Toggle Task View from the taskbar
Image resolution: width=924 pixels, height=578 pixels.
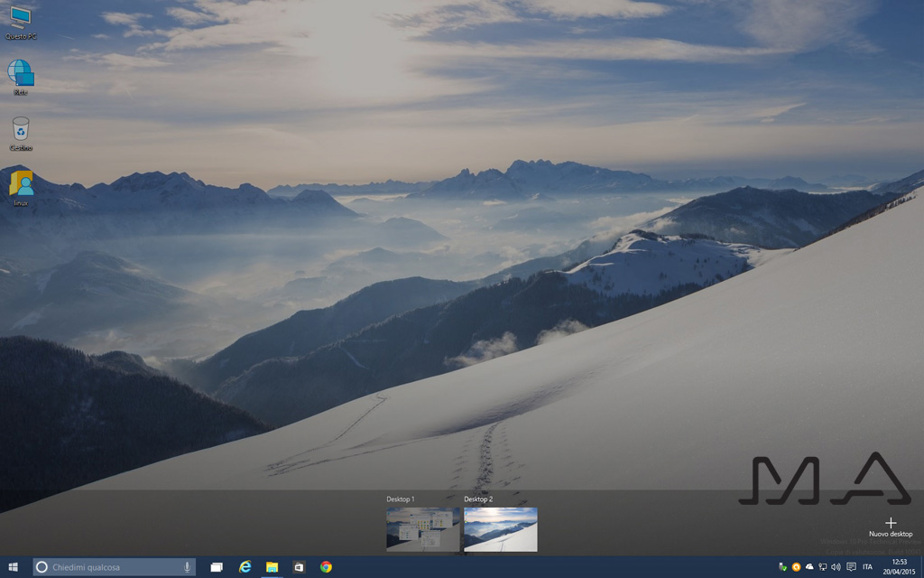(x=217, y=567)
